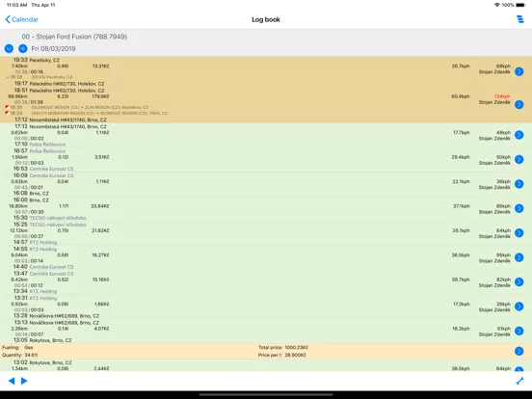Open details for the 99.96km Holešov trip
This screenshot has width=532, height=399.
coord(519,104)
